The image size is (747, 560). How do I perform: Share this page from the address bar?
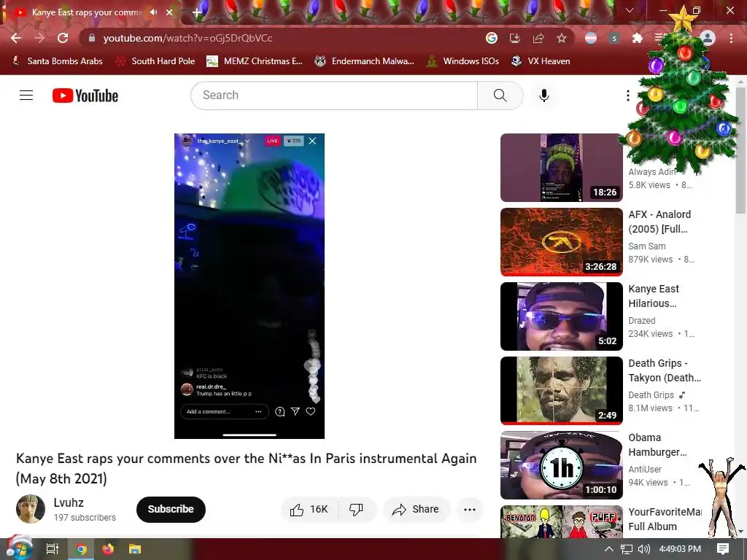pos(538,38)
